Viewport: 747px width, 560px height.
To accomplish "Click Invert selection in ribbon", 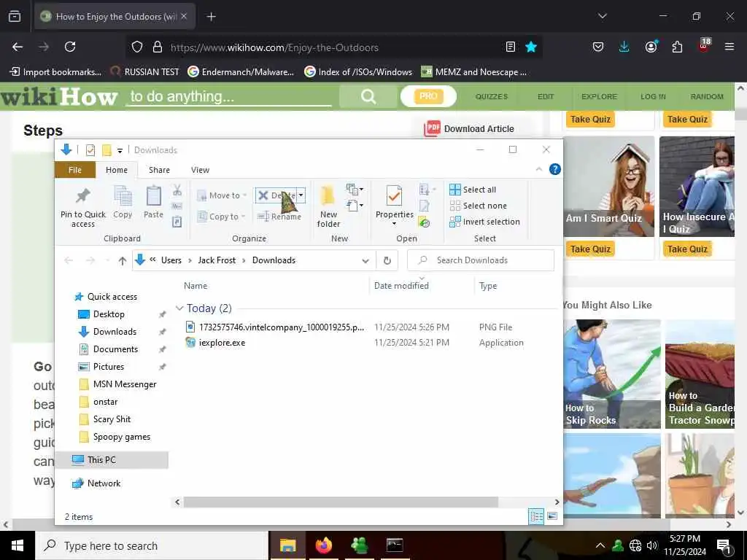I will [484, 222].
